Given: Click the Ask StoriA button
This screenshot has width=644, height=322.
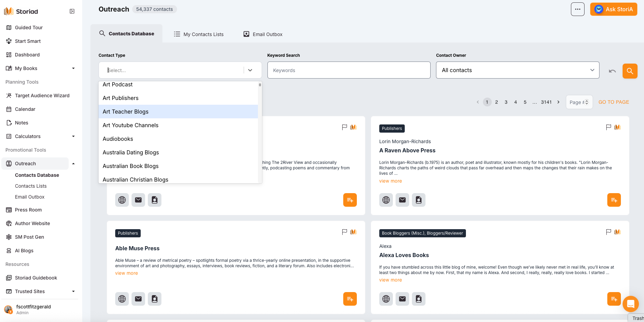Looking at the screenshot, I should pos(613,9).
